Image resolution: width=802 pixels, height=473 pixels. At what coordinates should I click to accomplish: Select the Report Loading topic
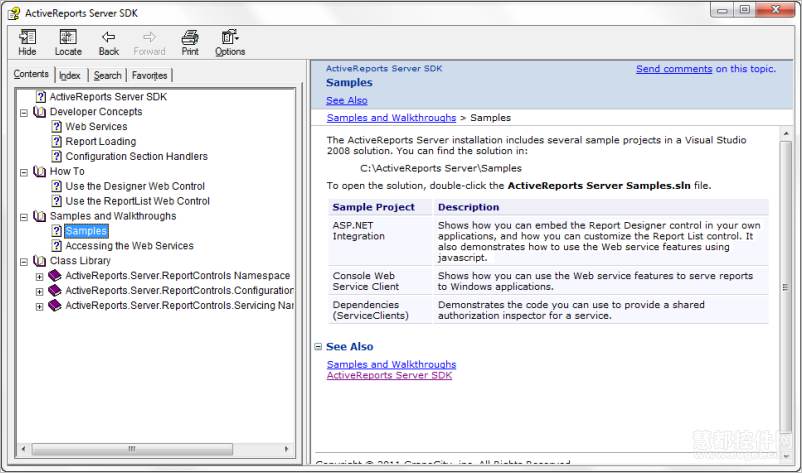(x=101, y=141)
